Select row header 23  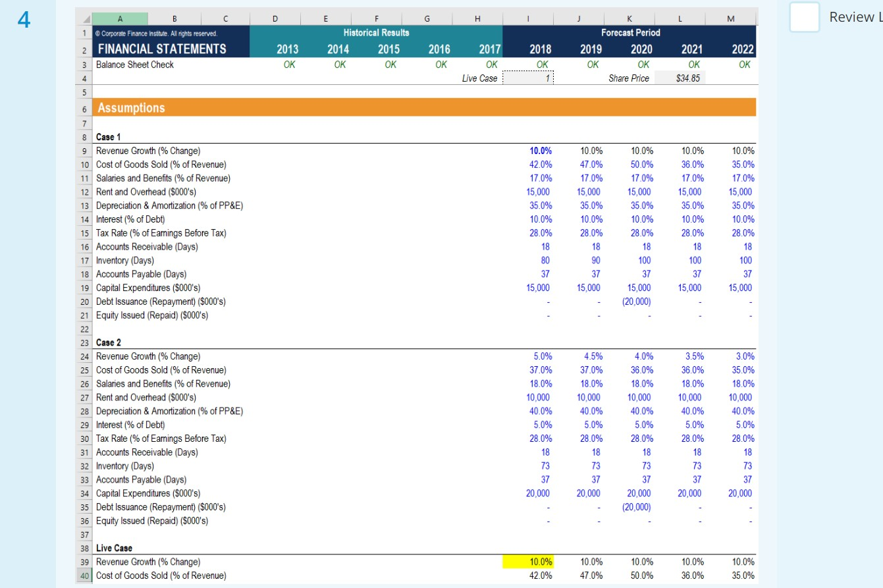[x=86, y=342]
